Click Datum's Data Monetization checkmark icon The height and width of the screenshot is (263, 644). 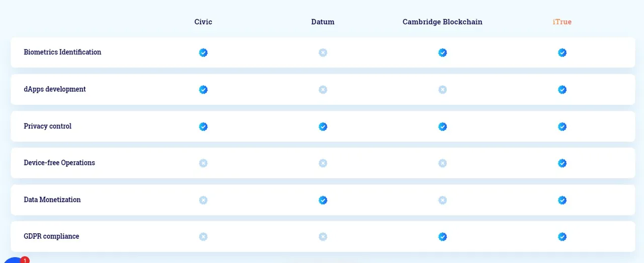(x=323, y=200)
